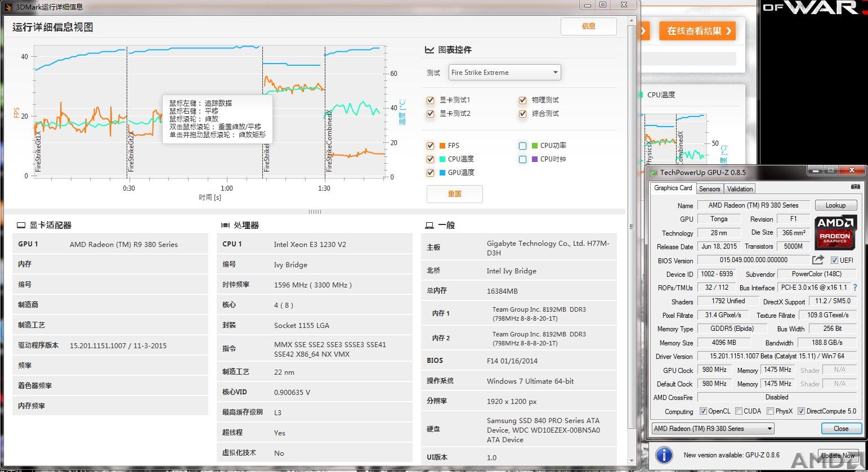Click the GPU-Z BIOS export share icon
Viewport: 868px width, 472px height.
coord(818,259)
